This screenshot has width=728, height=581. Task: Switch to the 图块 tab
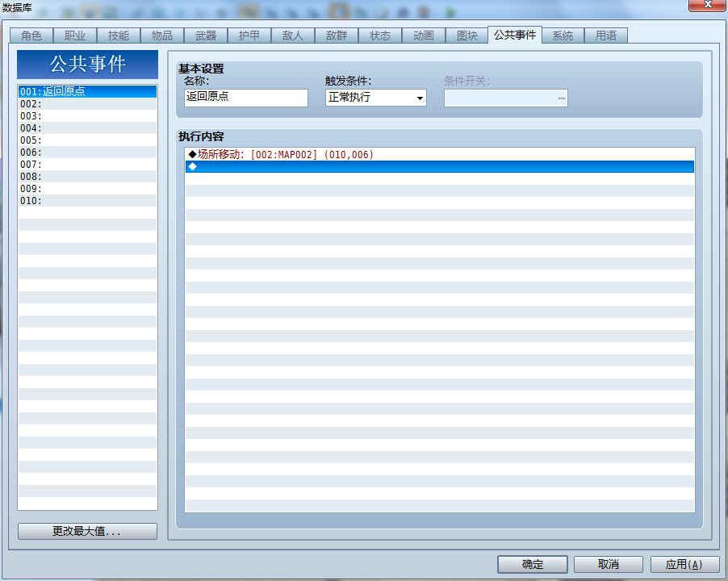(x=467, y=36)
